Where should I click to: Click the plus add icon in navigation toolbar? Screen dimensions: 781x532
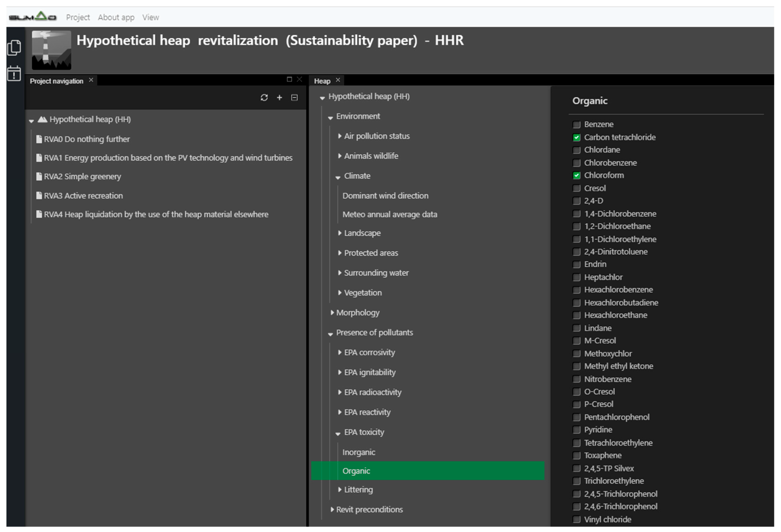coord(279,97)
